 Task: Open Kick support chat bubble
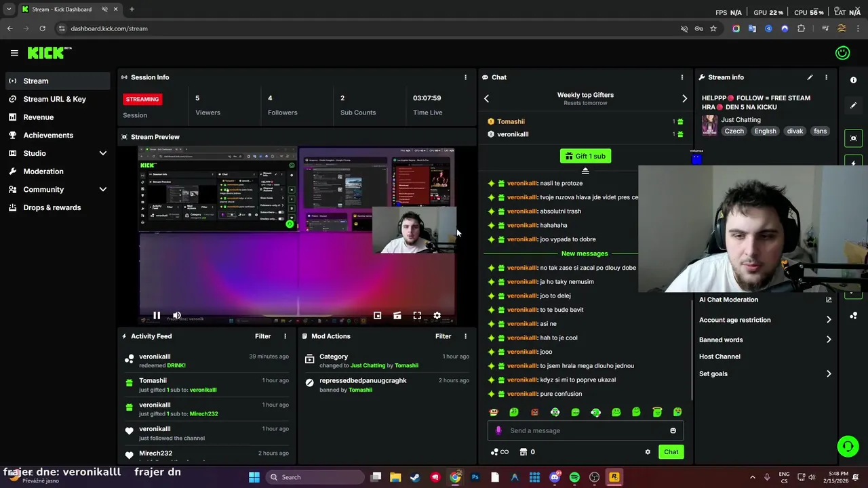[848, 446]
